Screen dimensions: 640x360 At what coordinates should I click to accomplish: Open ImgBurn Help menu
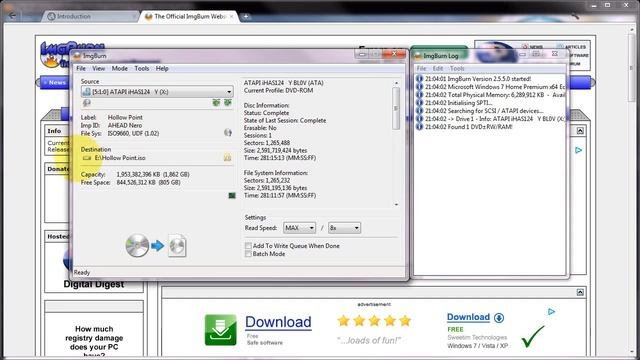coord(162,68)
